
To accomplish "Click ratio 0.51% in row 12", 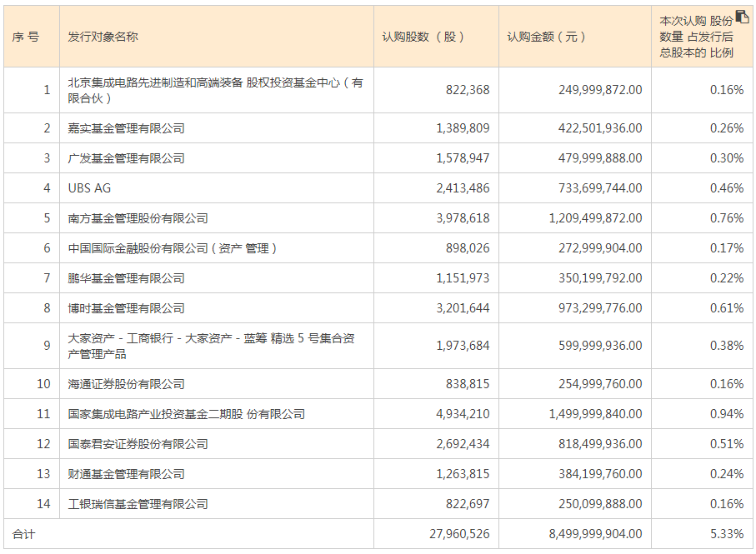I will (727, 444).
